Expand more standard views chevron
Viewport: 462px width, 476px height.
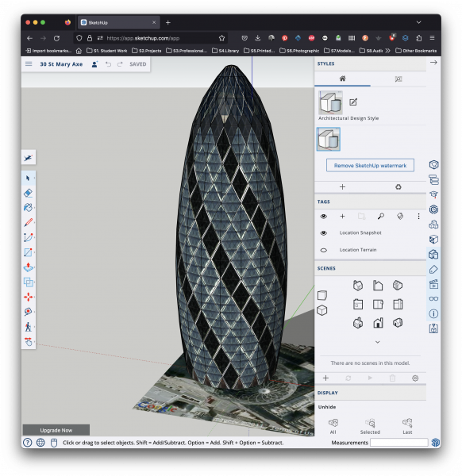[378, 342]
